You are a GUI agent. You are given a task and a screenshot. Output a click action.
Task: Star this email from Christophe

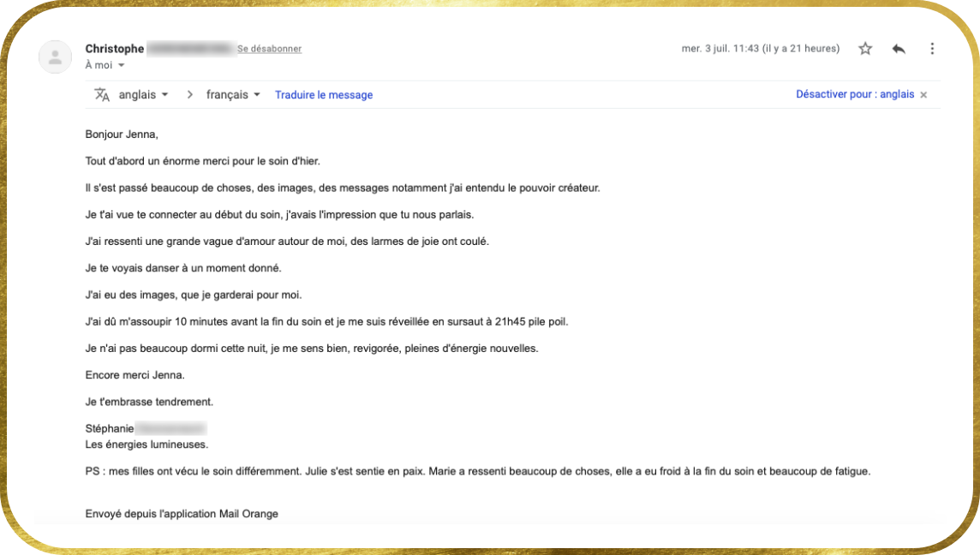coord(865,49)
